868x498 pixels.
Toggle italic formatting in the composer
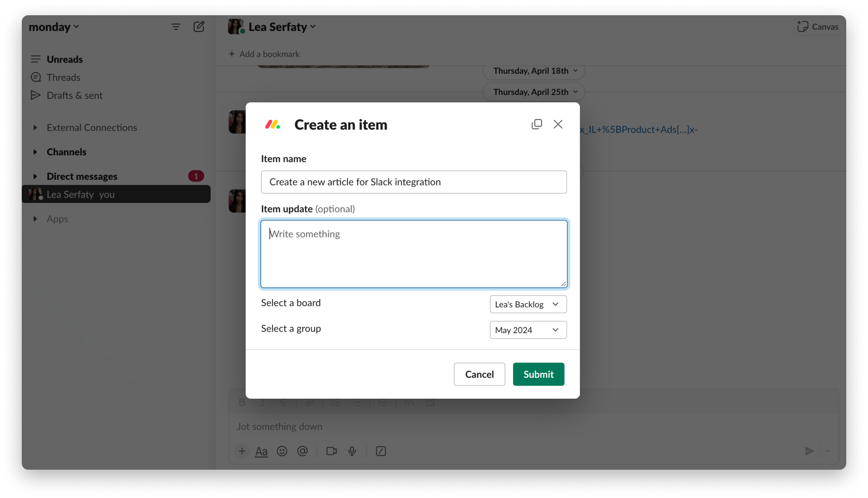pyautogui.click(x=262, y=403)
